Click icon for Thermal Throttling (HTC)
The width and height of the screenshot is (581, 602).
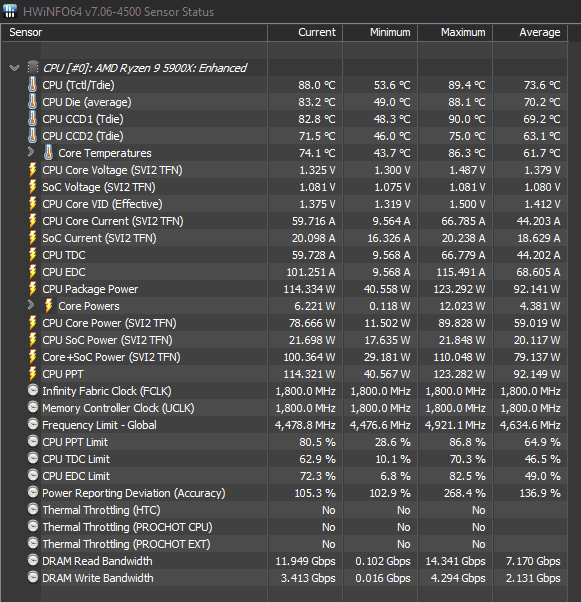[33, 509]
